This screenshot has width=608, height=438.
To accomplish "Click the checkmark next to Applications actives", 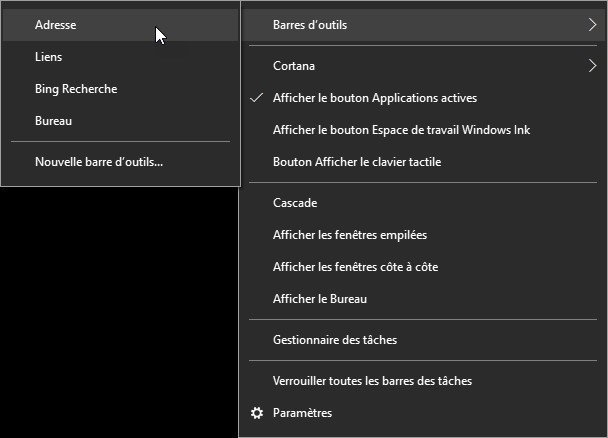I will coord(257,98).
